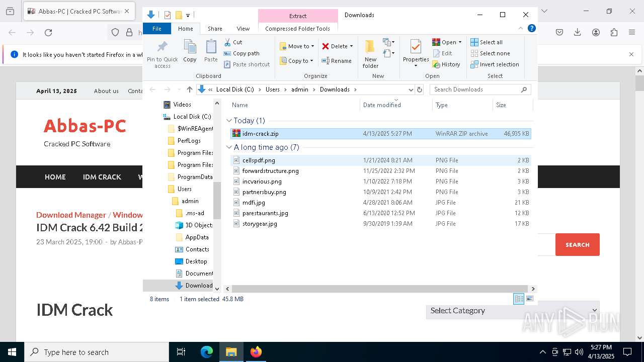The width and height of the screenshot is (644, 362).
Task: Click admin in the address path
Action: tap(300, 89)
